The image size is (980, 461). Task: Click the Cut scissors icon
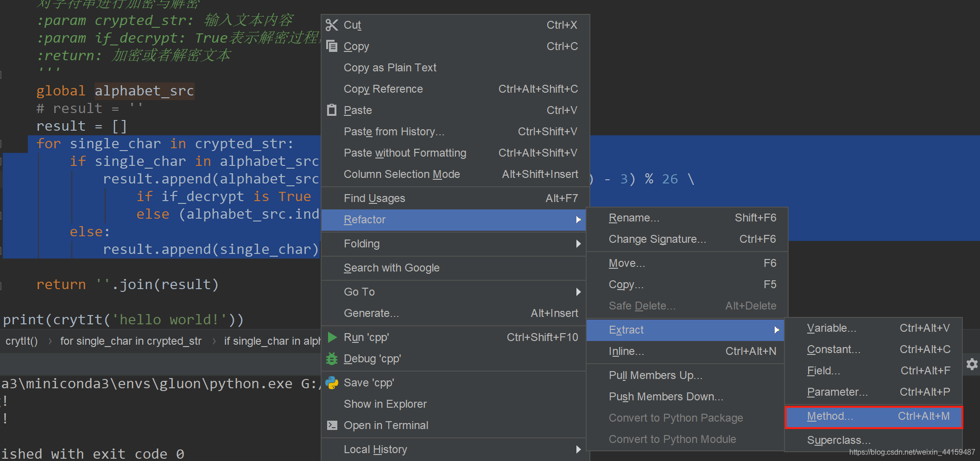pos(332,25)
